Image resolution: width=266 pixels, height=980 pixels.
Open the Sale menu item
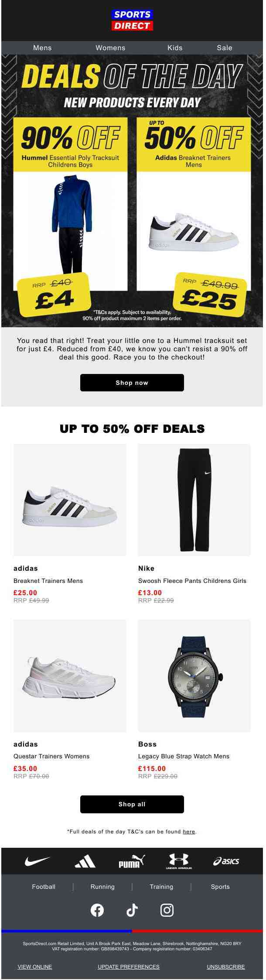pos(225,48)
